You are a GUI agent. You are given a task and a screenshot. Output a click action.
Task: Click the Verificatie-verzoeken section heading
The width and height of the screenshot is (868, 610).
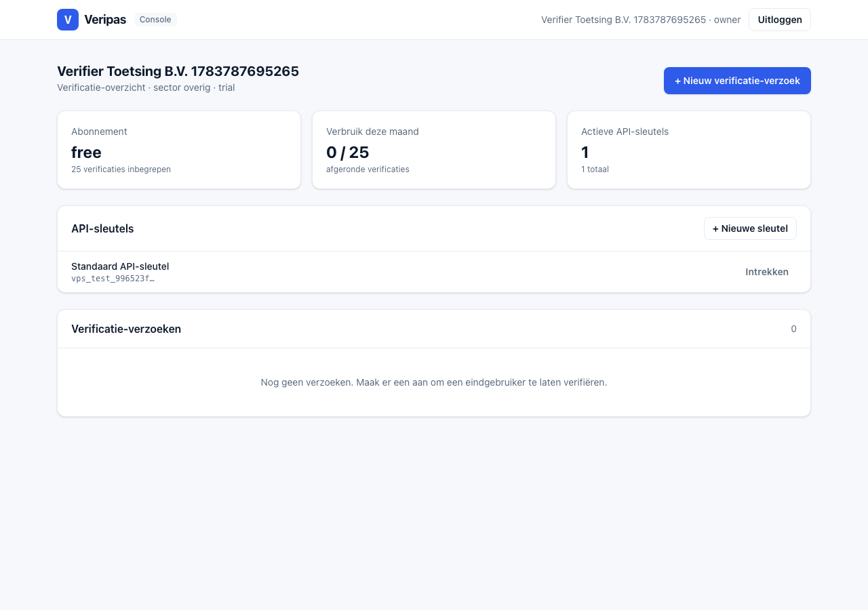tap(126, 329)
